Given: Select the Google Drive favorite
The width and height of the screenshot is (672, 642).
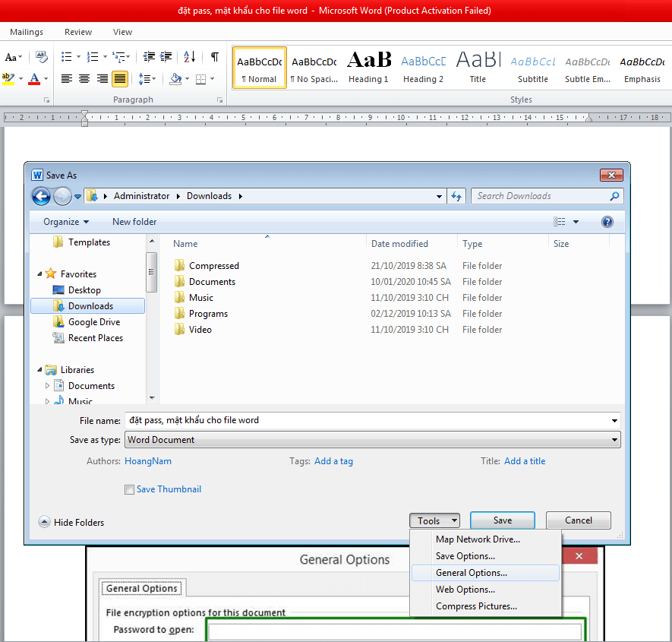Looking at the screenshot, I should [88, 322].
